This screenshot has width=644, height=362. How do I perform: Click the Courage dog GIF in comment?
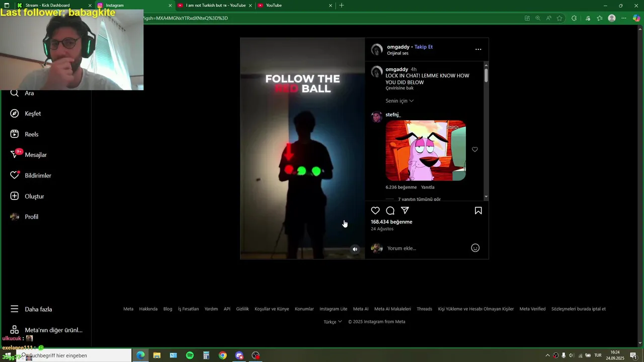[426, 150]
